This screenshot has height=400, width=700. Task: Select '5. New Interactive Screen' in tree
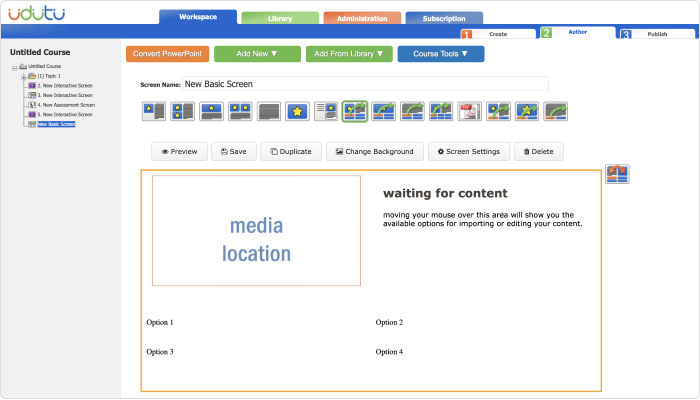pyautogui.click(x=65, y=115)
